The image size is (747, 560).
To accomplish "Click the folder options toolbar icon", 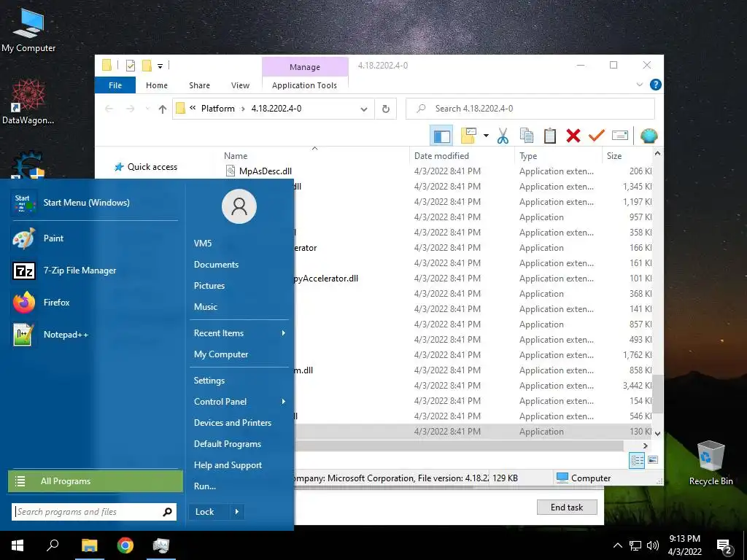I will [x=469, y=136].
